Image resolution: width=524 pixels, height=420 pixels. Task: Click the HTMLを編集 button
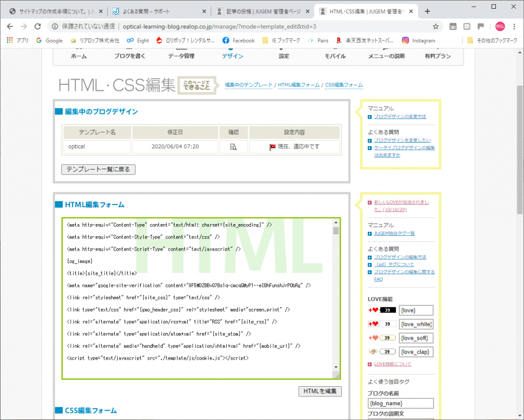[x=320, y=391]
